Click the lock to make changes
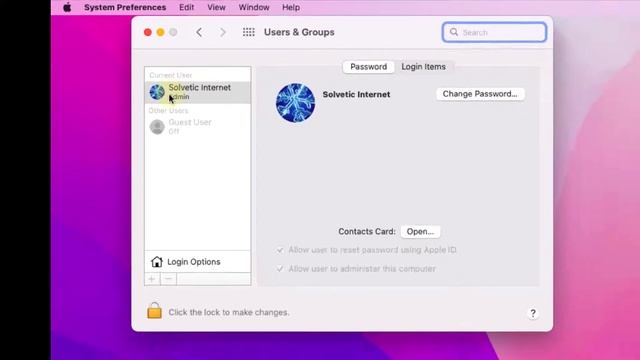The height and width of the screenshot is (360, 640). pyautogui.click(x=154, y=311)
